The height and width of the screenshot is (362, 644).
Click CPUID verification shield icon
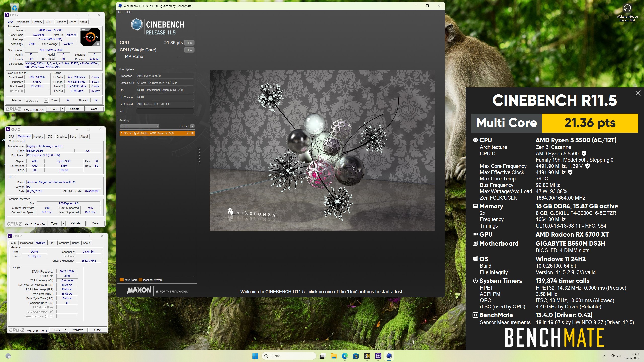pos(584,153)
